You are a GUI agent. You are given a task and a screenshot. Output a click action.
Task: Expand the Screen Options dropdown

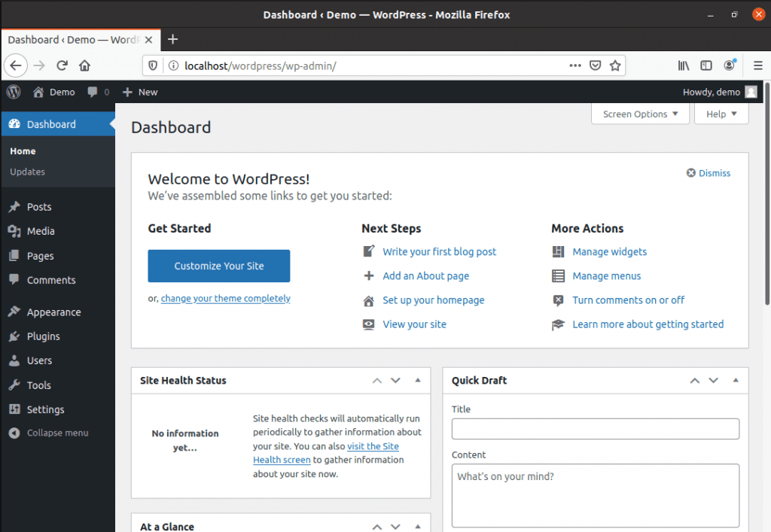pyautogui.click(x=640, y=114)
